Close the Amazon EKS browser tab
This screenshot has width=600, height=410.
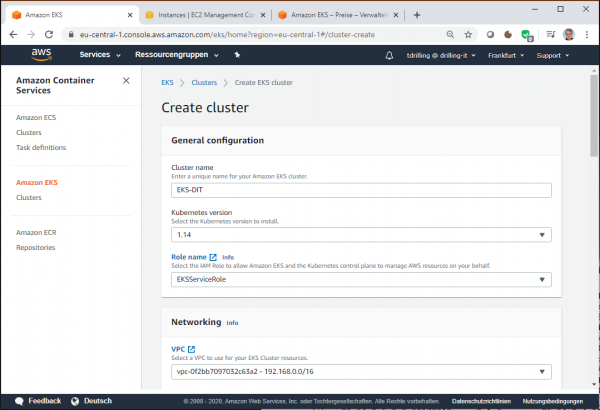(130, 15)
